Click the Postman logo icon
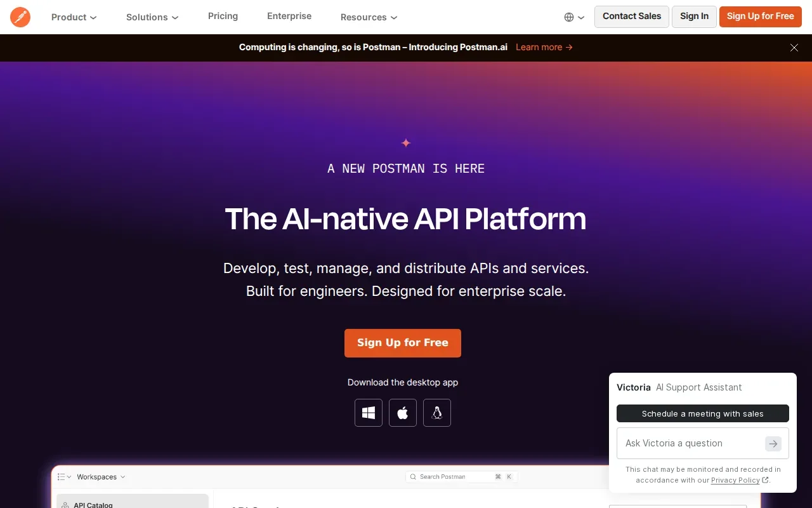The width and height of the screenshot is (812, 508). 20,17
